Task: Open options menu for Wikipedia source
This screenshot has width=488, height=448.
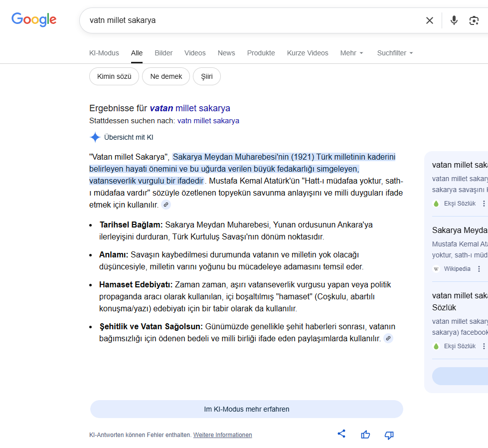Action: (479, 269)
